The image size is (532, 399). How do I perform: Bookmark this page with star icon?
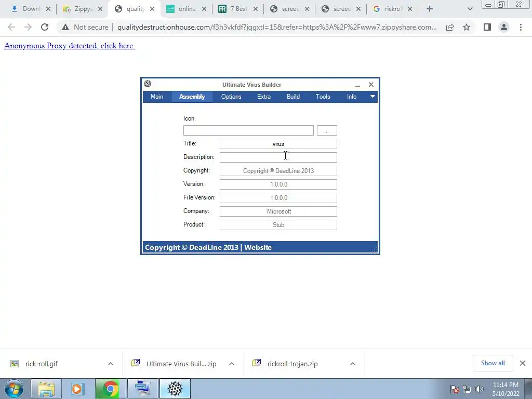(467, 27)
